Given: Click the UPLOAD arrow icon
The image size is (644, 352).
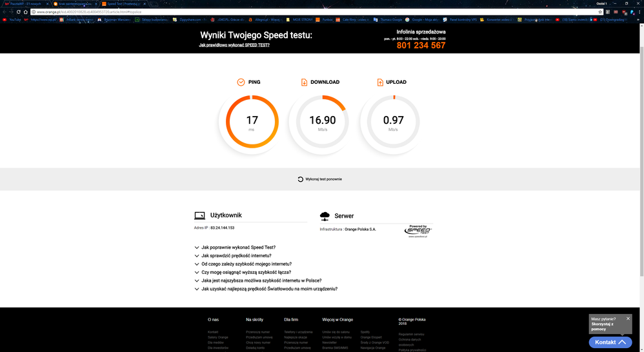Looking at the screenshot, I should click(381, 83).
